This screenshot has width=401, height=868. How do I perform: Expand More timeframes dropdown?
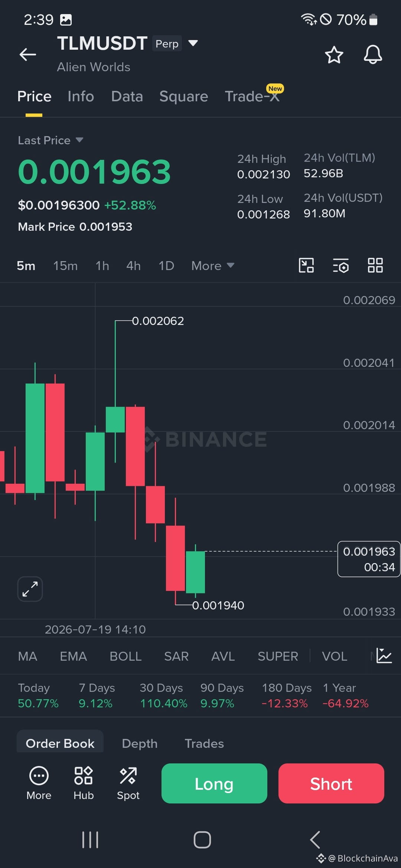coord(213,266)
